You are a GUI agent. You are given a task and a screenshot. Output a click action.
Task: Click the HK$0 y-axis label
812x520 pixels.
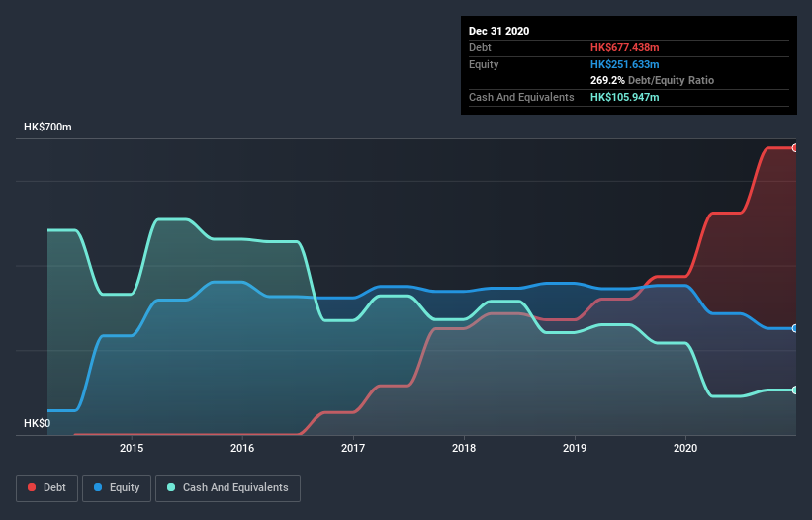pos(38,423)
